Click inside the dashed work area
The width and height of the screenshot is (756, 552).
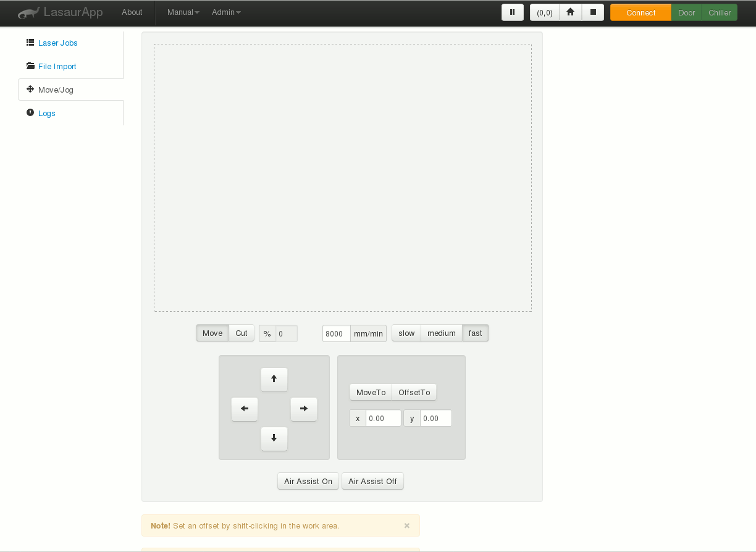343,178
